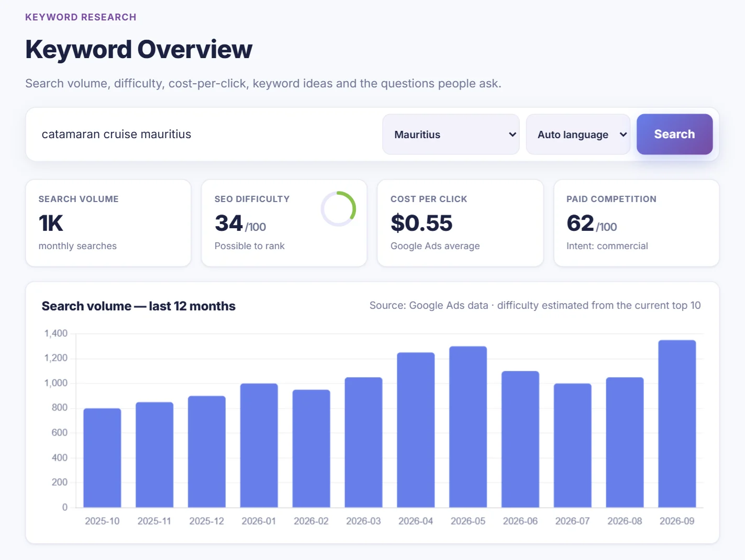745x560 pixels.
Task: Click the 'Google Ads average' text
Action: 435,246
